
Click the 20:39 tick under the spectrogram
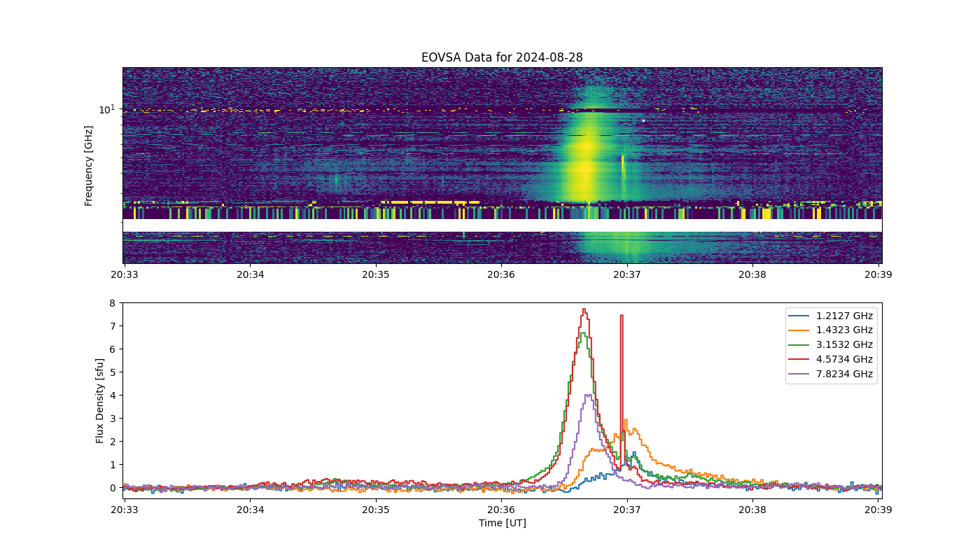tap(878, 274)
